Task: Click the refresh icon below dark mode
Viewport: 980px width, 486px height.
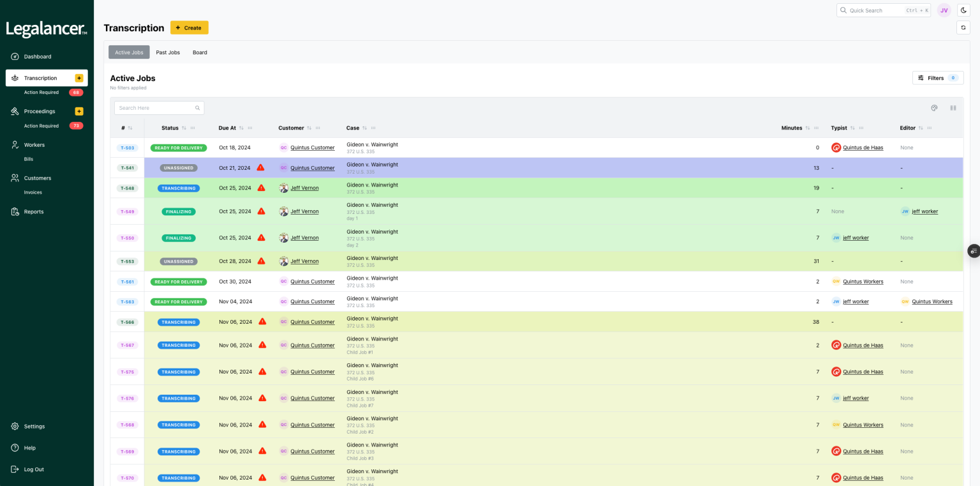Action: [x=963, y=27]
